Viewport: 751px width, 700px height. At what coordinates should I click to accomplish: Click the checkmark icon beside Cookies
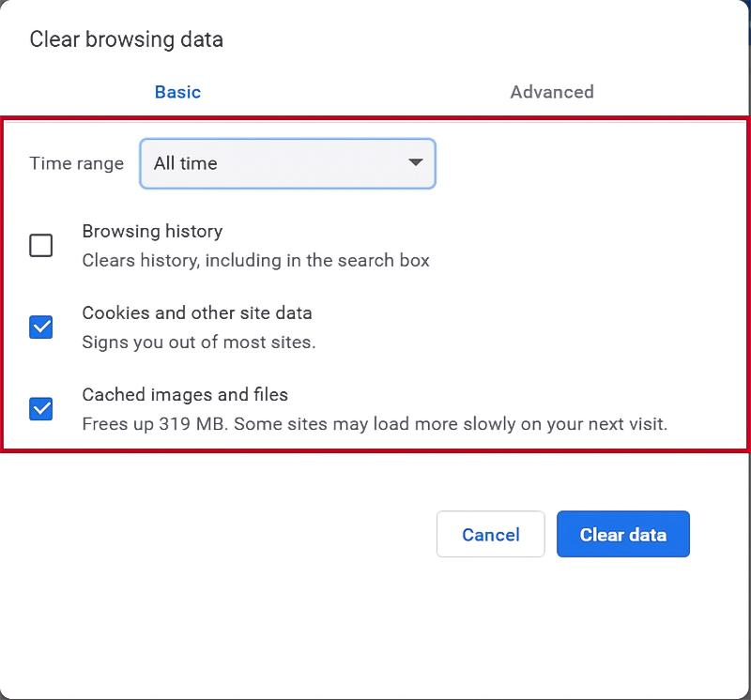click(x=40, y=326)
